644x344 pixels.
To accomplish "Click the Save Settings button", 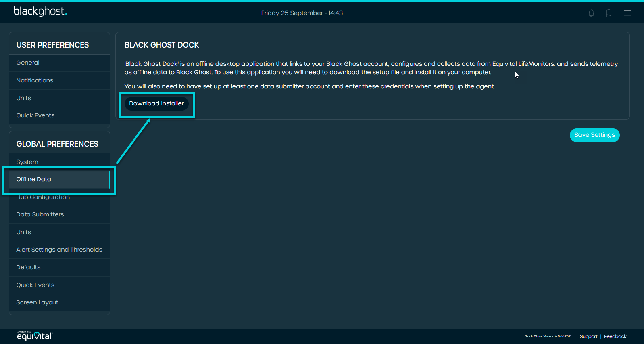I will pyautogui.click(x=594, y=135).
